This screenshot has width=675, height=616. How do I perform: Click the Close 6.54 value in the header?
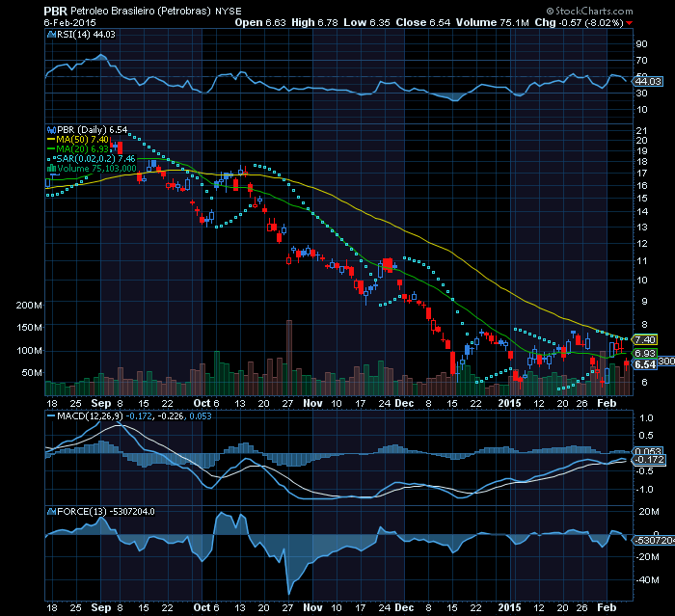point(423,22)
